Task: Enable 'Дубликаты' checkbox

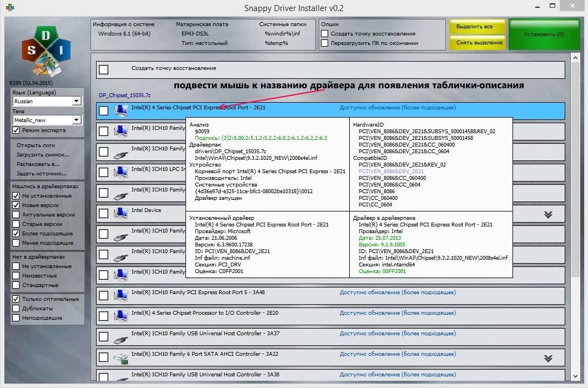Action: tap(16, 308)
